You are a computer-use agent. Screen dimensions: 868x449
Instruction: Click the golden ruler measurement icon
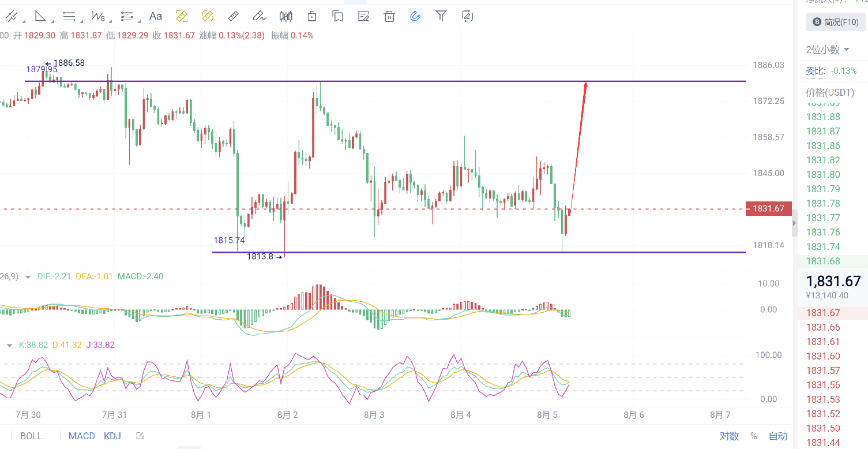182,16
